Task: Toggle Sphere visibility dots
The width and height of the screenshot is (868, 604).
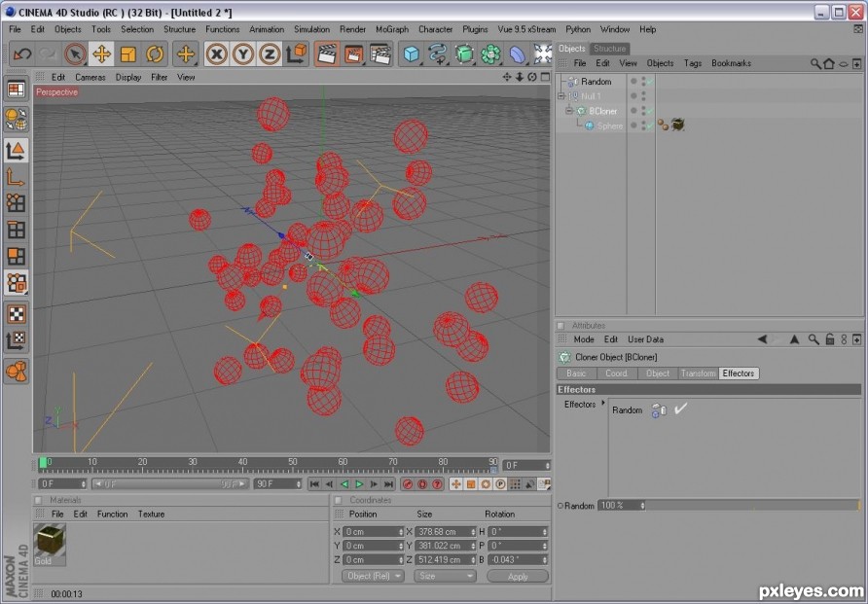Action: click(643, 125)
